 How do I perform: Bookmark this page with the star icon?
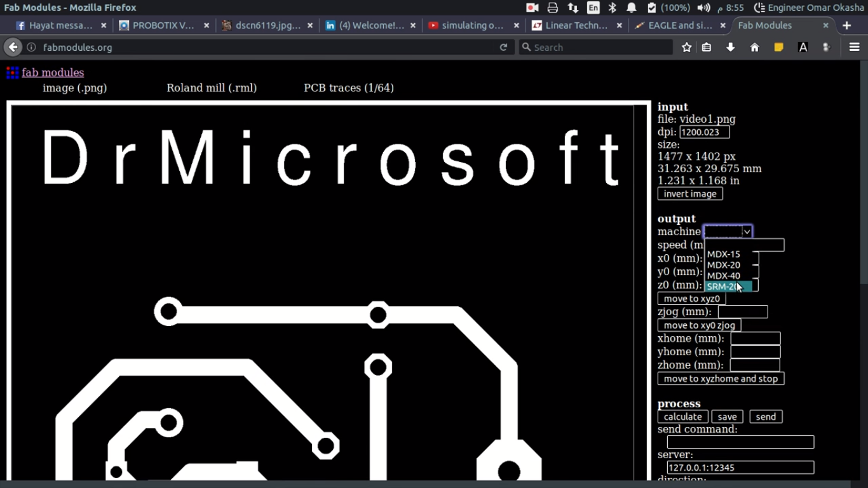click(686, 47)
